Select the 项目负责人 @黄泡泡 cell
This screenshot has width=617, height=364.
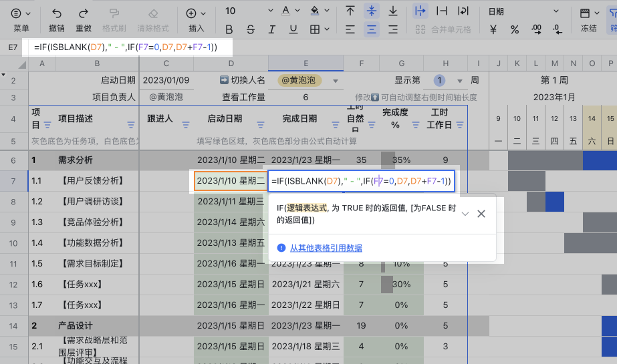[166, 97]
